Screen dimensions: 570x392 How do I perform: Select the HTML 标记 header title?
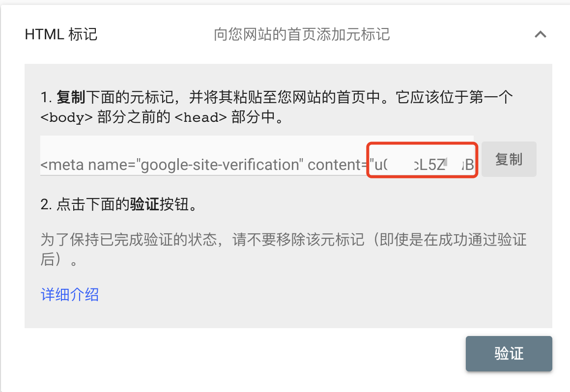tap(61, 34)
